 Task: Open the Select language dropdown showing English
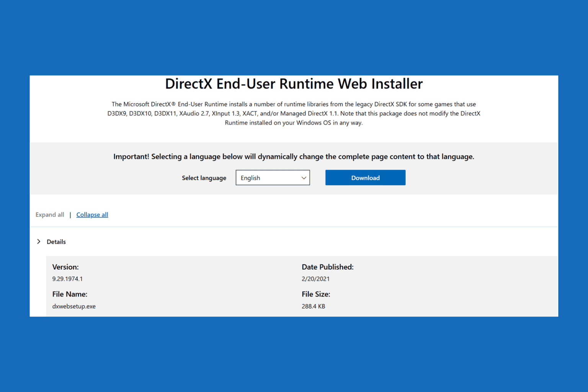[273, 178]
